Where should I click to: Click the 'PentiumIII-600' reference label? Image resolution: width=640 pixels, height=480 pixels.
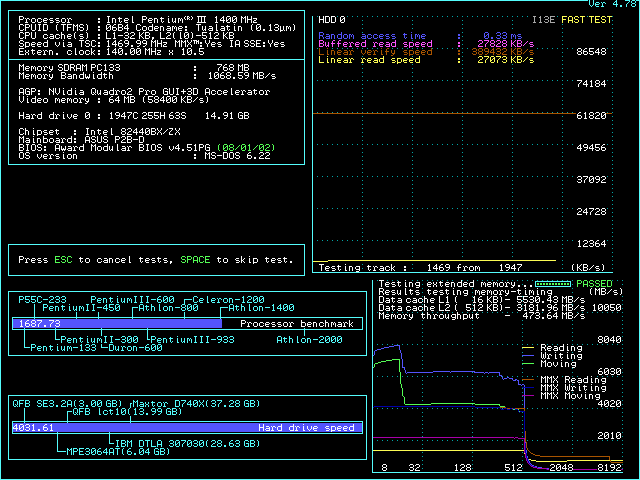pyautogui.click(x=133, y=300)
